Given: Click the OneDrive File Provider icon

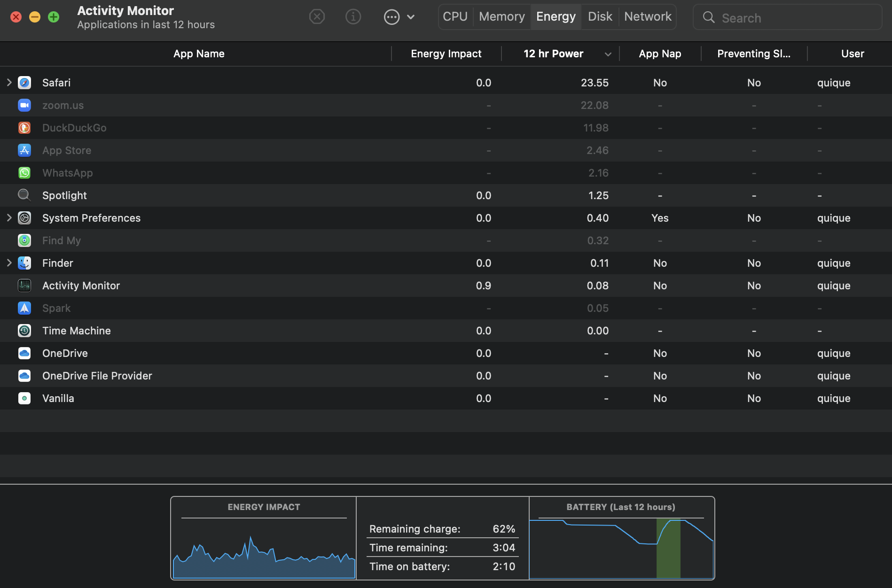Looking at the screenshot, I should pos(24,376).
